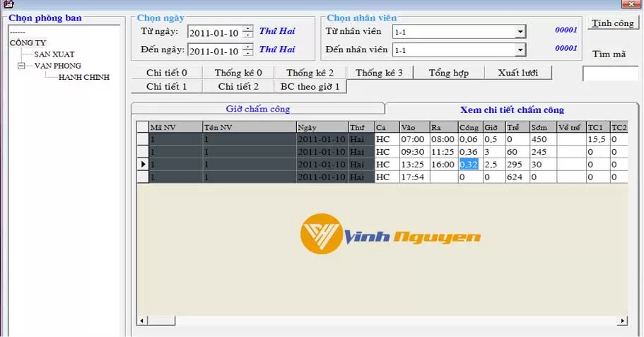Viewport: 644px width, 337px height.
Task: Click the Xuất lưới export button
Action: click(518, 73)
